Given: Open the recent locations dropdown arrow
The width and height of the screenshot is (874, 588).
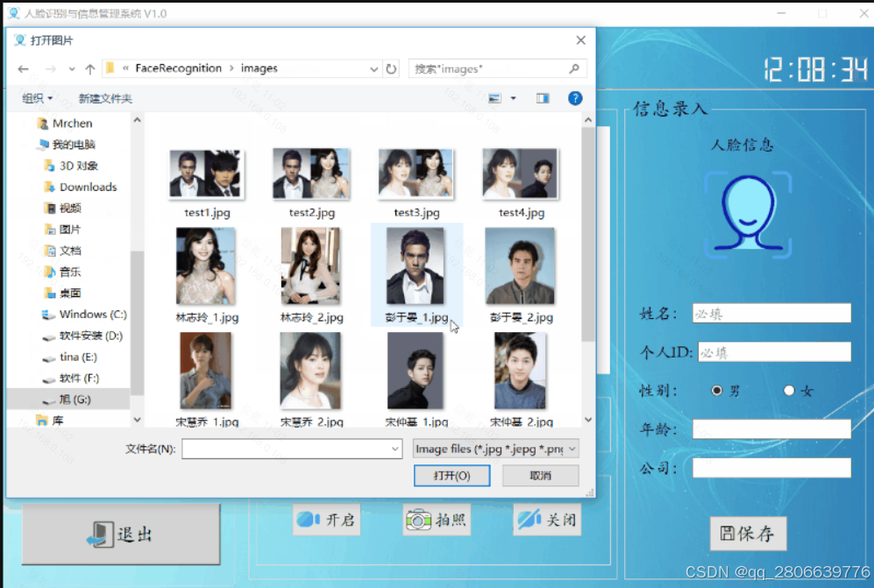Looking at the screenshot, I should 71,69.
